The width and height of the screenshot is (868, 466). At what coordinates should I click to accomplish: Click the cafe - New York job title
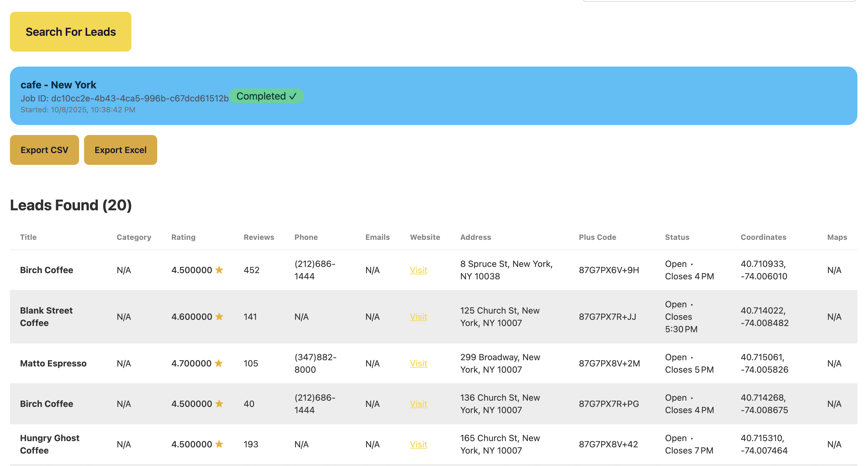(58, 85)
